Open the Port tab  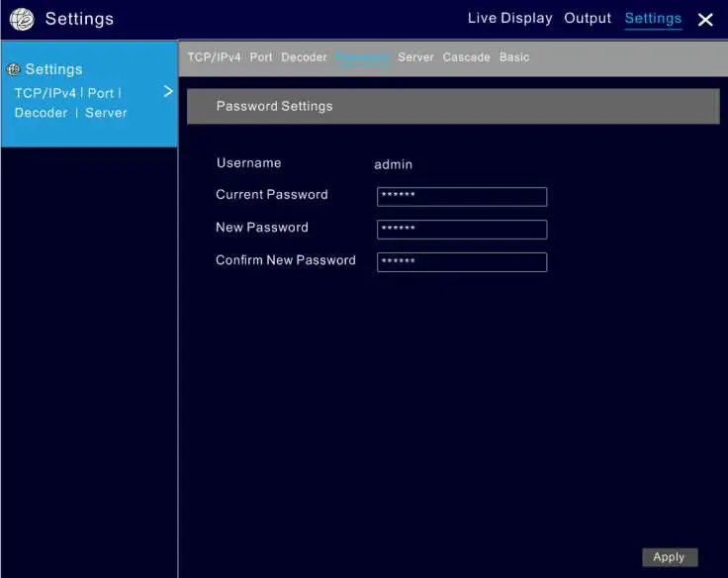pyautogui.click(x=261, y=57)
